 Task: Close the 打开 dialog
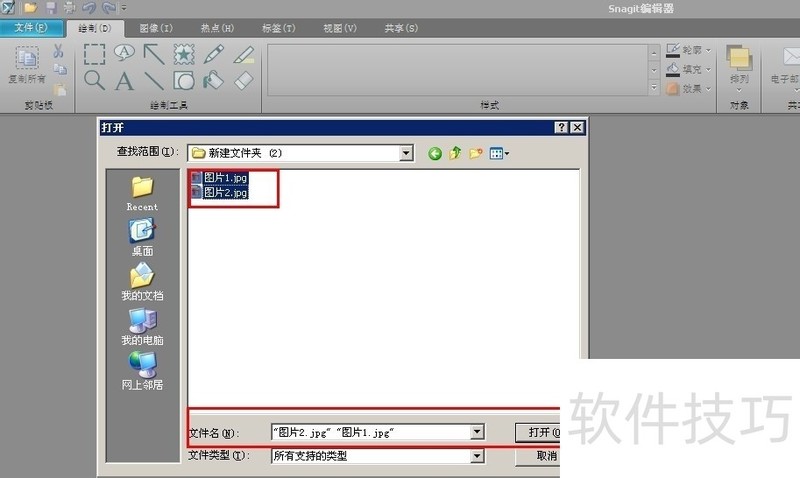[577, 127]
